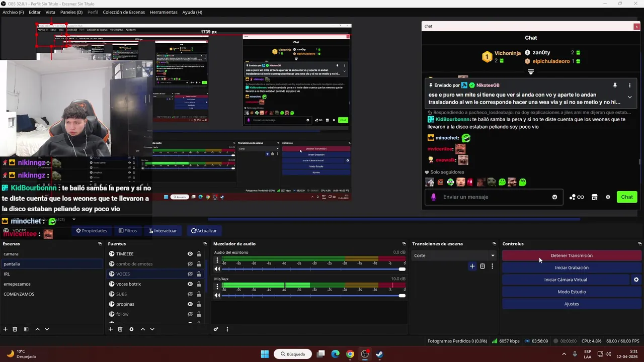Stop the stream with Detener Transmisión

(x=572, y=255)
